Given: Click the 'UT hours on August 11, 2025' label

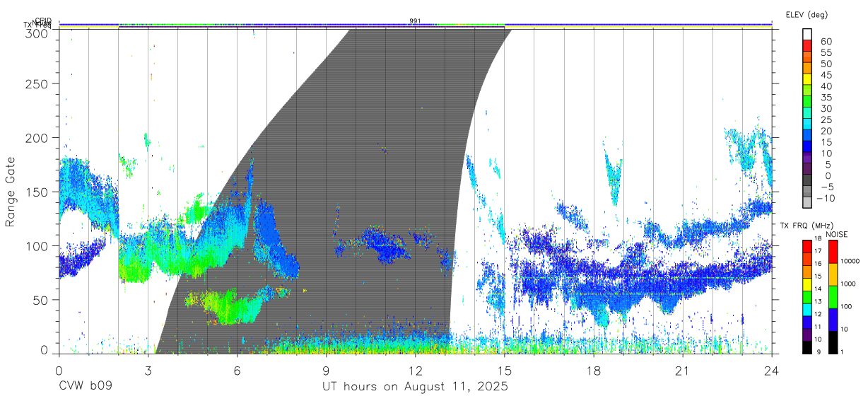Looking at the screenshot, I should click(x=415, y=387).
